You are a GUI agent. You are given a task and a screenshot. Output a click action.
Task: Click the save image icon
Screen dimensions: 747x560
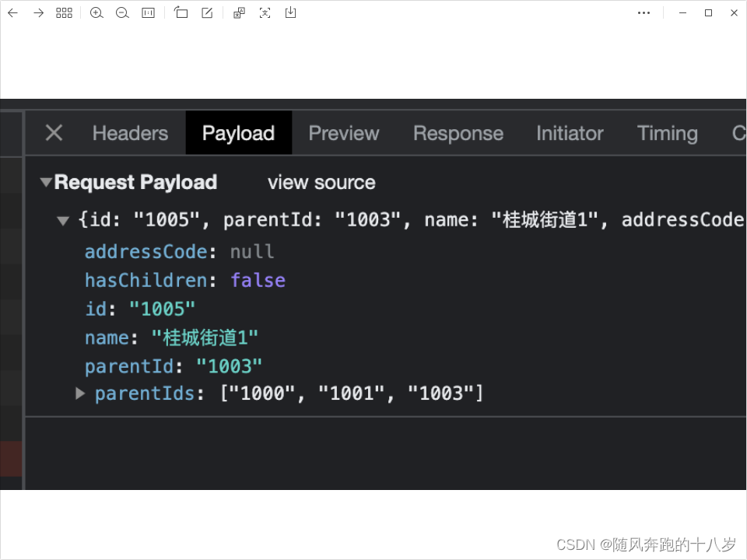[290, 12]
